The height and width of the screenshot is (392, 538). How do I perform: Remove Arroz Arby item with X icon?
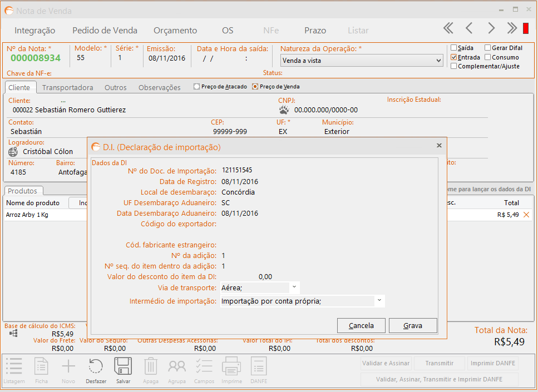click(526, 215)
